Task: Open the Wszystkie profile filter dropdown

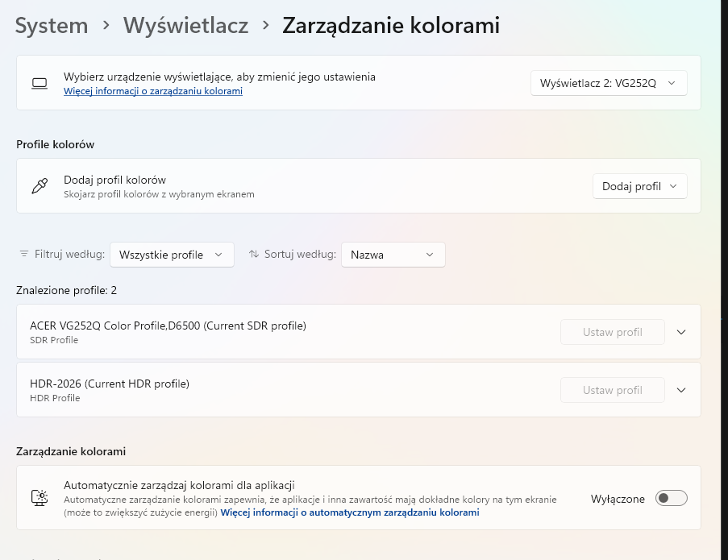Action: click(x=172, y=255)
